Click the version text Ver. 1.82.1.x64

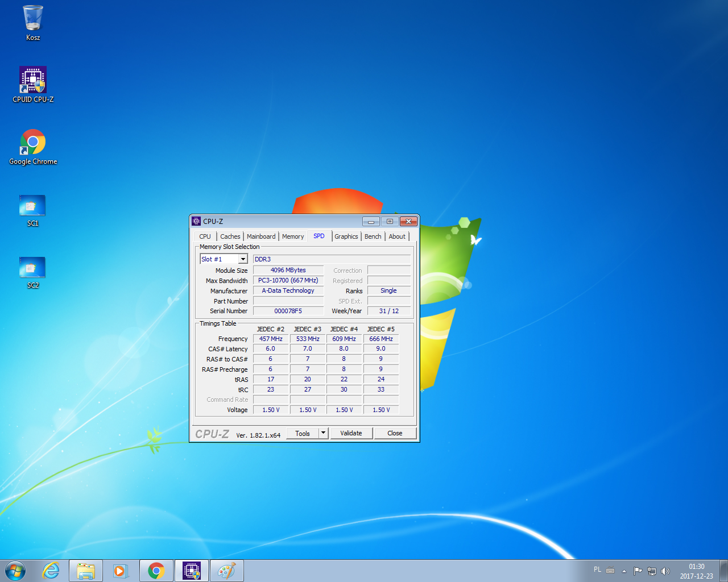click(258, 435)
